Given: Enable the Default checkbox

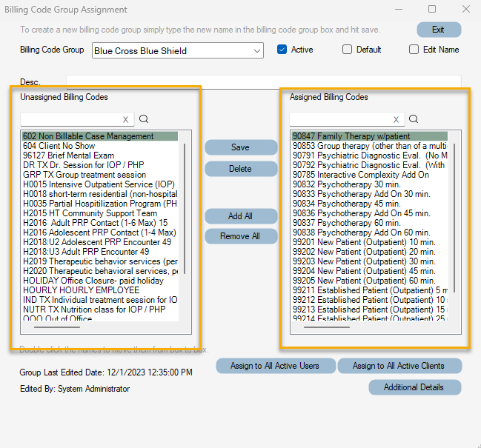Looking at the screenshot, I should [347, 50].
